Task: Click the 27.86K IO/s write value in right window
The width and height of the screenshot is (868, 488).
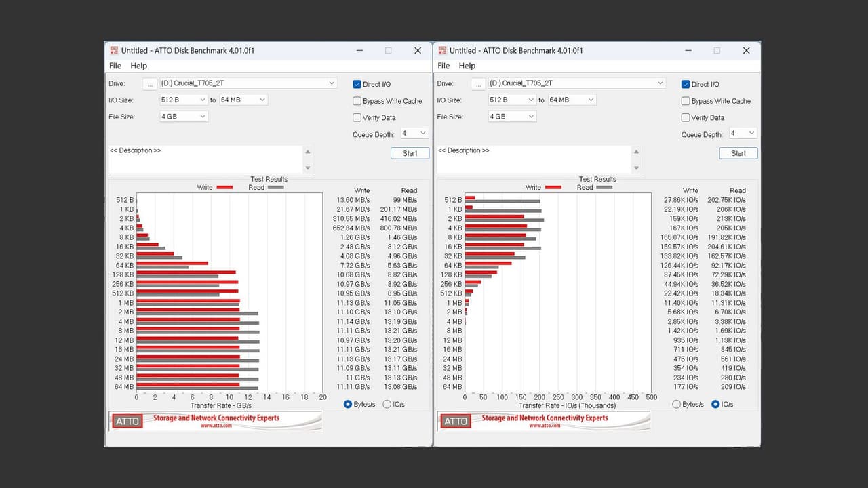Action: pyautogui.click(x=680, y=200)
